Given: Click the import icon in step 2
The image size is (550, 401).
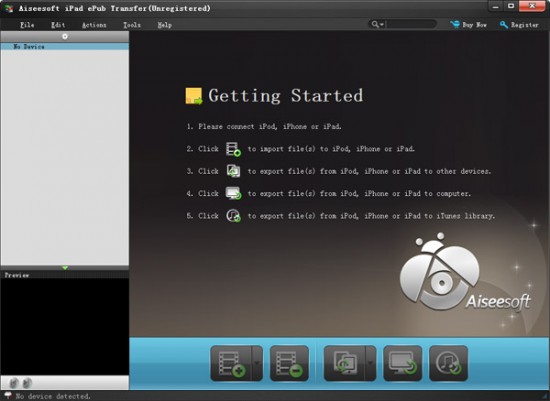Looking at the screenshot, I should tap(233, 149).
